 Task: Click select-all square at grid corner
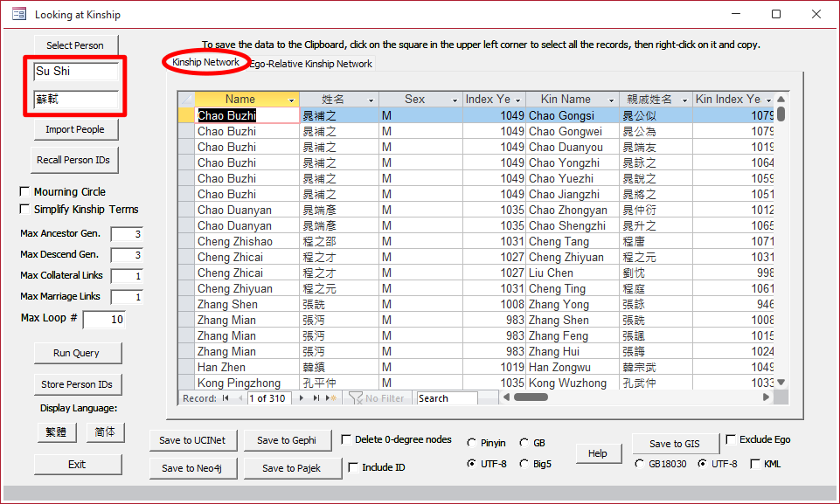click(x=186, y=100)
